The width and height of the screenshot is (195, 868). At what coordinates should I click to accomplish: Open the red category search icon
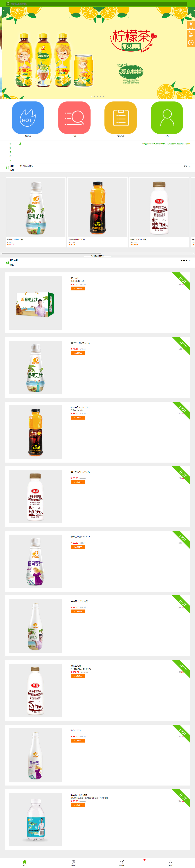74,118
